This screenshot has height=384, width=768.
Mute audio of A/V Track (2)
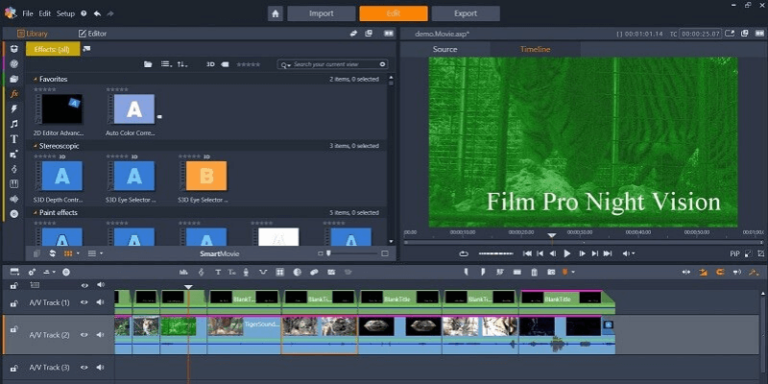pos(100,335)
